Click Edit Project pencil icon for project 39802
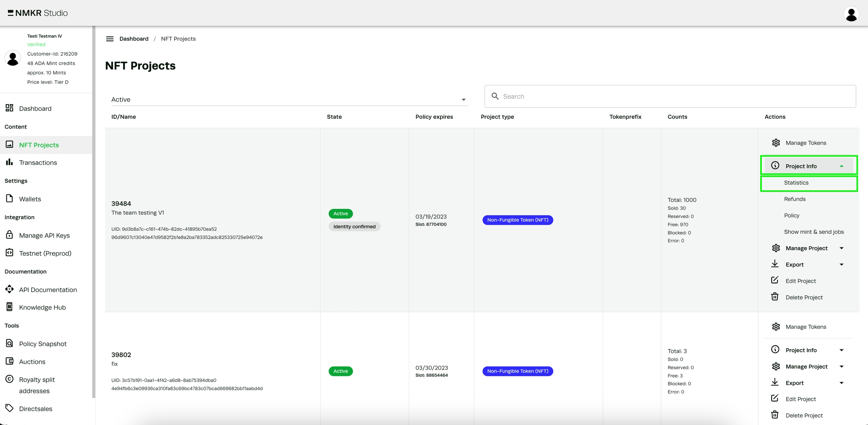 775,399
